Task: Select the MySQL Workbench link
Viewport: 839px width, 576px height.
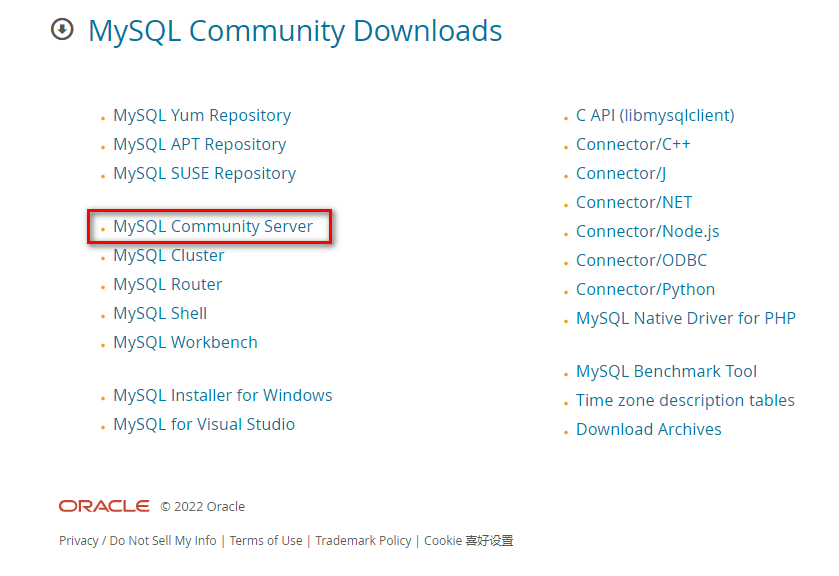Action: 185,342
